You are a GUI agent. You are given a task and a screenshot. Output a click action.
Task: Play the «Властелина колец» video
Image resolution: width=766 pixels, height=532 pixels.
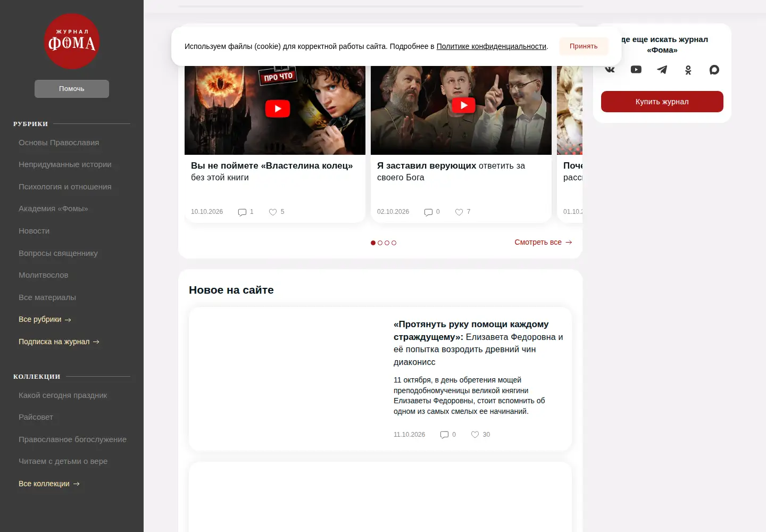point(278,109)
